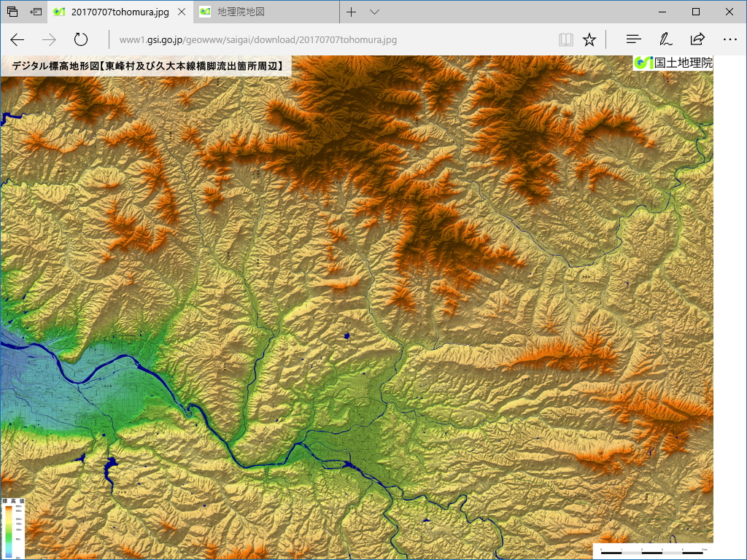The image size is (747, 560).
Task: Make a web note with pen icon
Action: [665, 39]
